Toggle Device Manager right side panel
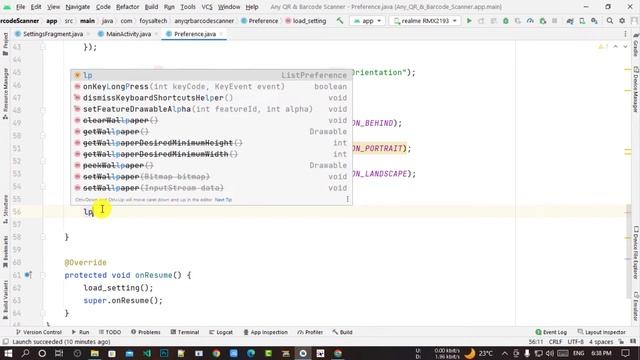The width and height of the screenshot is (640, 360). click(x=636, y=89)
